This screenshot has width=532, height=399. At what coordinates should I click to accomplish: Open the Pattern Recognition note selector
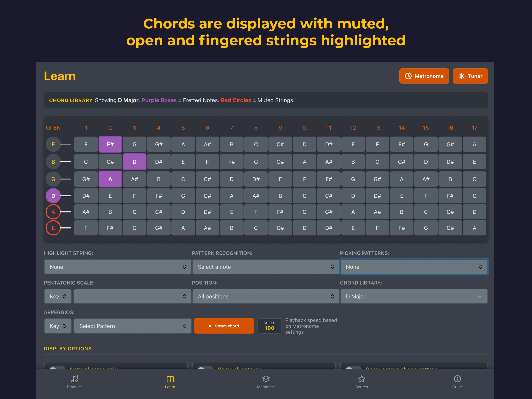266,267
